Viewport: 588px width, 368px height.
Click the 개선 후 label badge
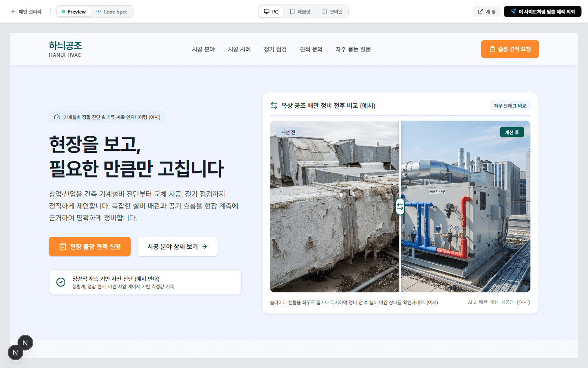point(512,132)
